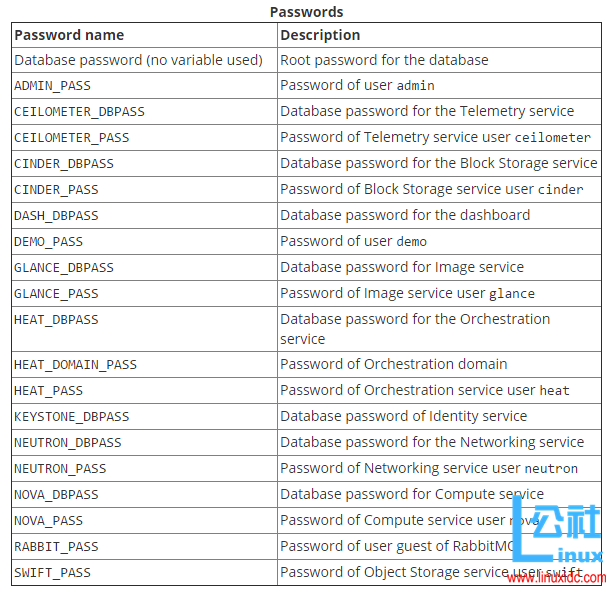Click the CINDER_PASS password name
The height and width of the screenshot is (590, 606).
coord(56,190)
